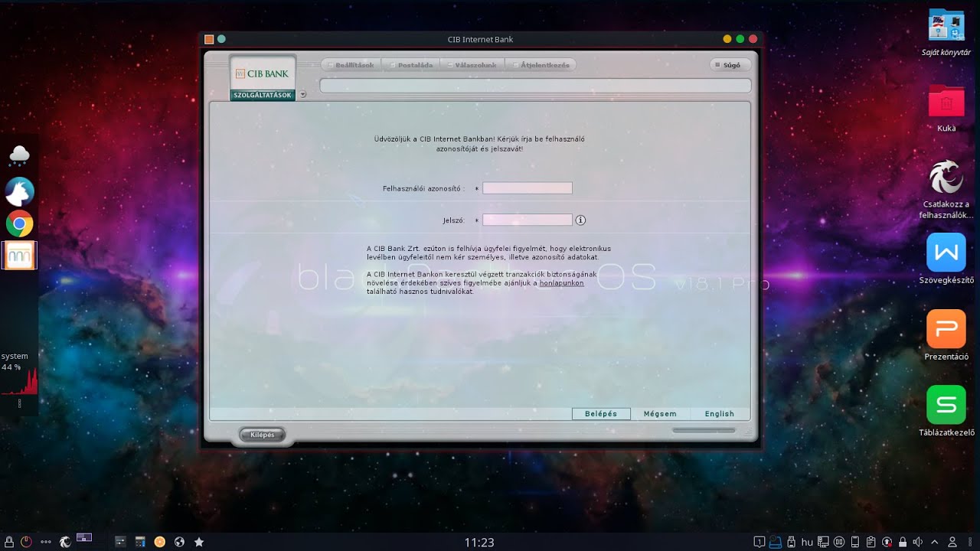Viewport: 980px width, 551px height.
Task: Click the Mégsem cancel button
Action: (660, 414)
